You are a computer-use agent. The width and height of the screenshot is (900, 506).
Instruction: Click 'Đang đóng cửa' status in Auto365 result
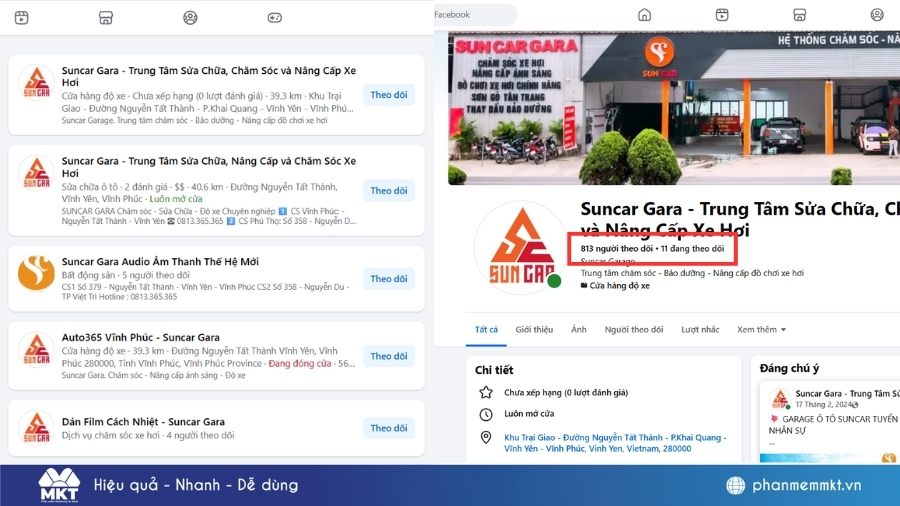tap(300, 364)
